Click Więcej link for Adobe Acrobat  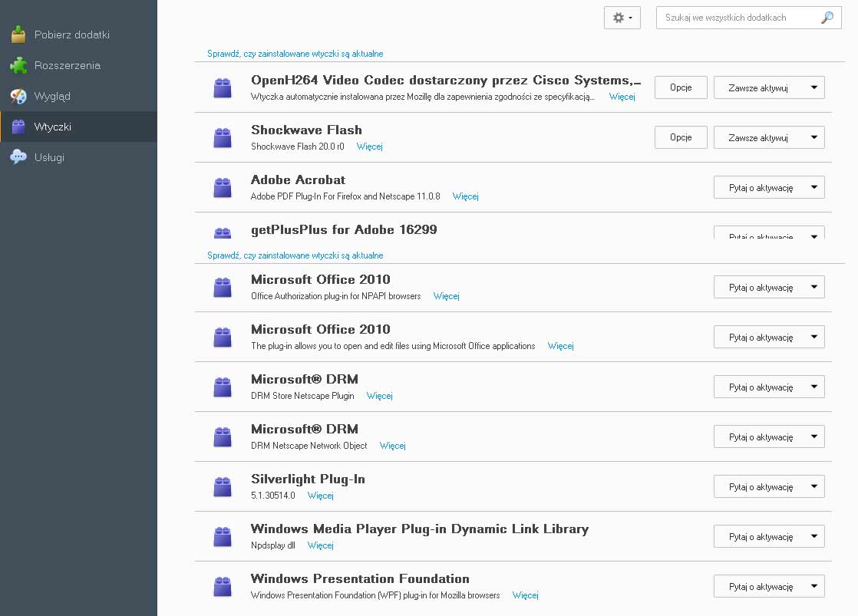pos(466,196)
